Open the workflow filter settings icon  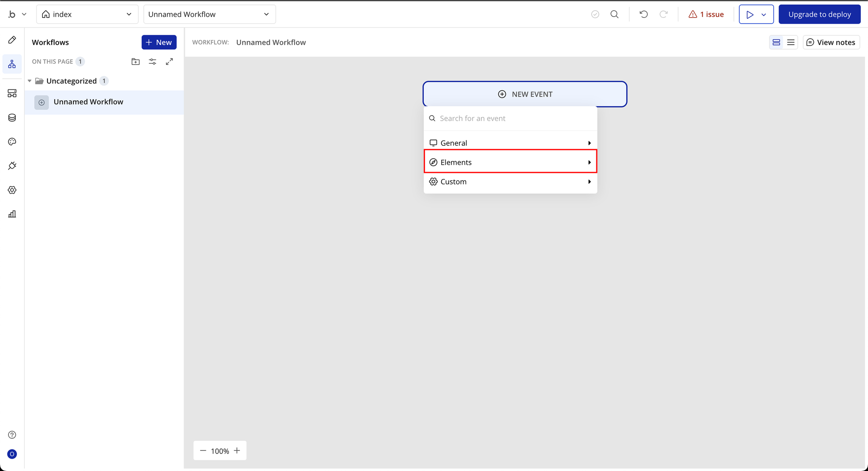click(153, 62)
